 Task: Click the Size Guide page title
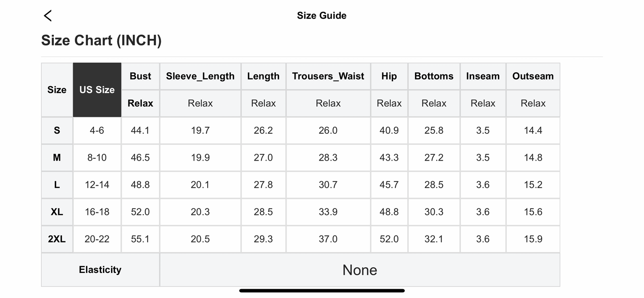point(321,16)
